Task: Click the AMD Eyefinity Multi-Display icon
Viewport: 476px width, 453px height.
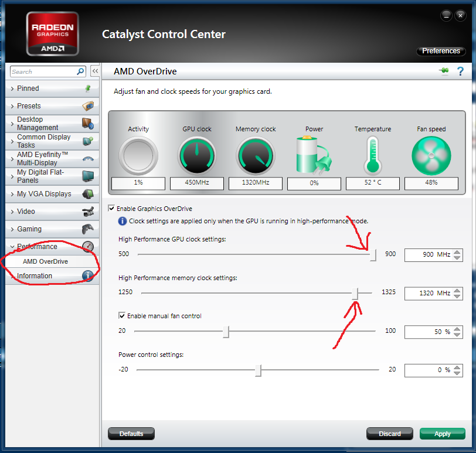Action: (88, 159)
